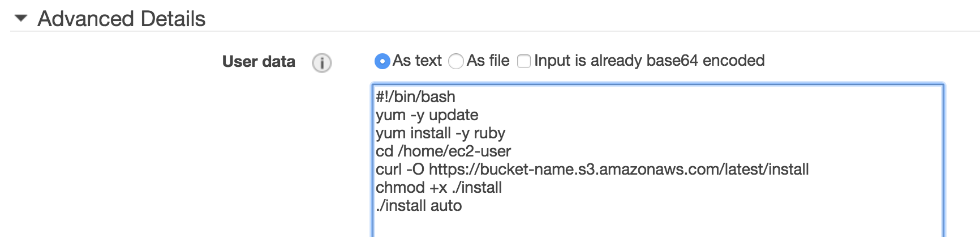Click the 'Input is already base64 encoded' label
980x237 pixels.
pos(649,61)
